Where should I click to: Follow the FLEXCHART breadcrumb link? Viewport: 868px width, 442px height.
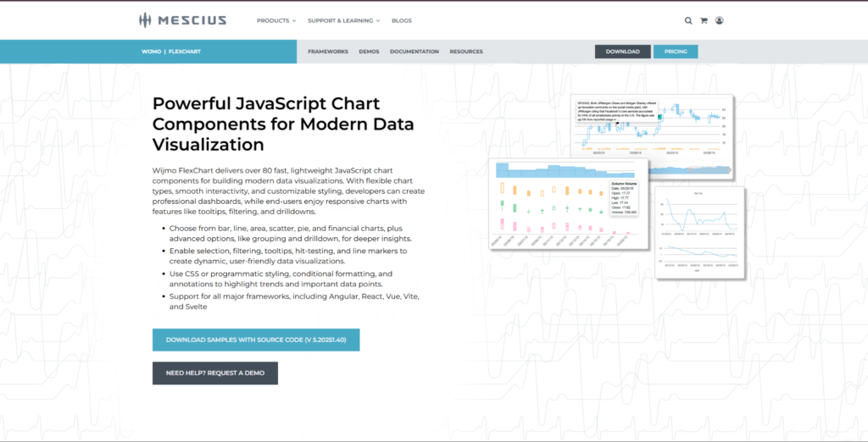(184, 52)
